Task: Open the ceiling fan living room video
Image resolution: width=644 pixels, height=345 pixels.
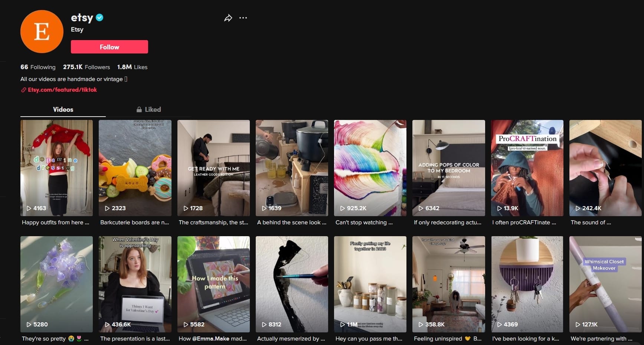Action: pos(449,284)
